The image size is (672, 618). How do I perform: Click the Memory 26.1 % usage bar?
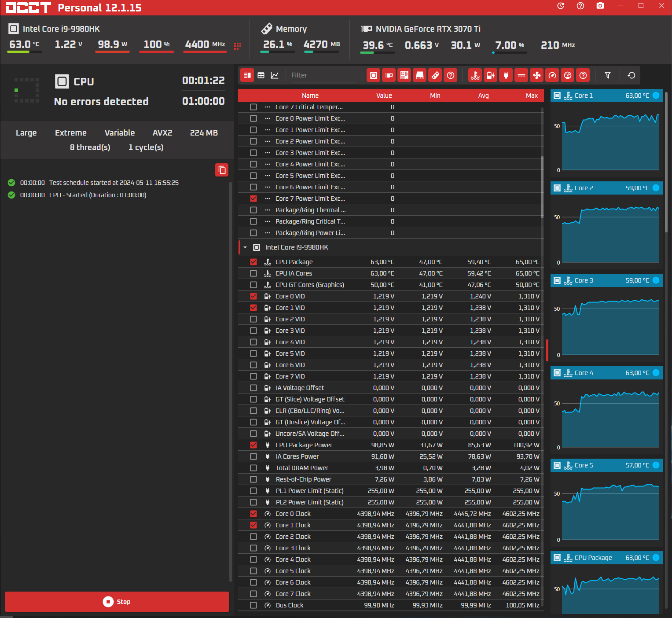[277, 51]
